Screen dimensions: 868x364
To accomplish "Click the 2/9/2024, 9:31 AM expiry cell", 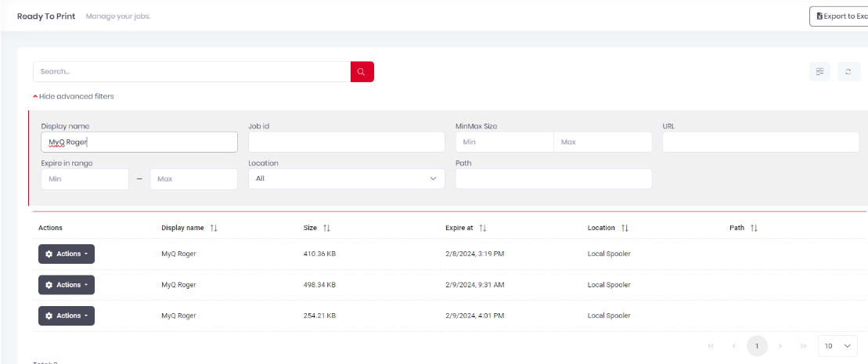I will [475, 285].
